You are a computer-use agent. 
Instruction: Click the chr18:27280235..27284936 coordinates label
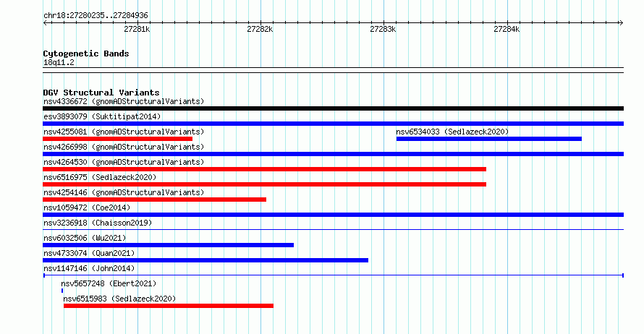coord(96,16)
